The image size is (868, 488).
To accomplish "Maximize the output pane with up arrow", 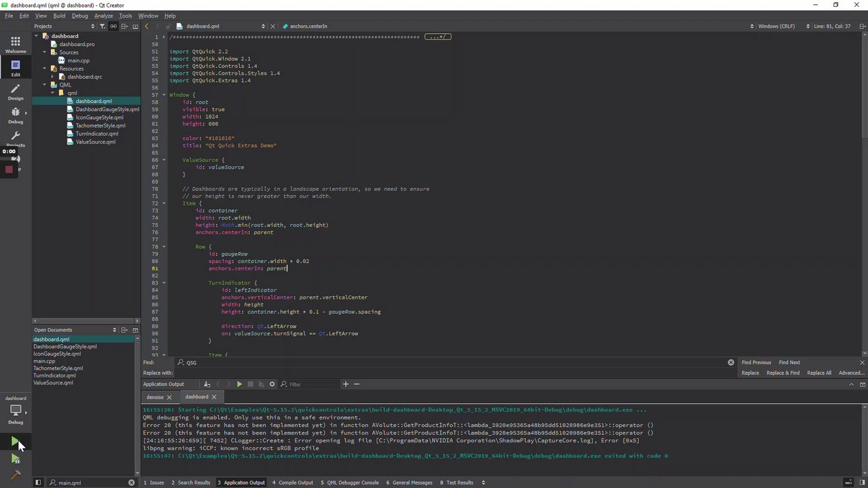I will pos(852,384).
